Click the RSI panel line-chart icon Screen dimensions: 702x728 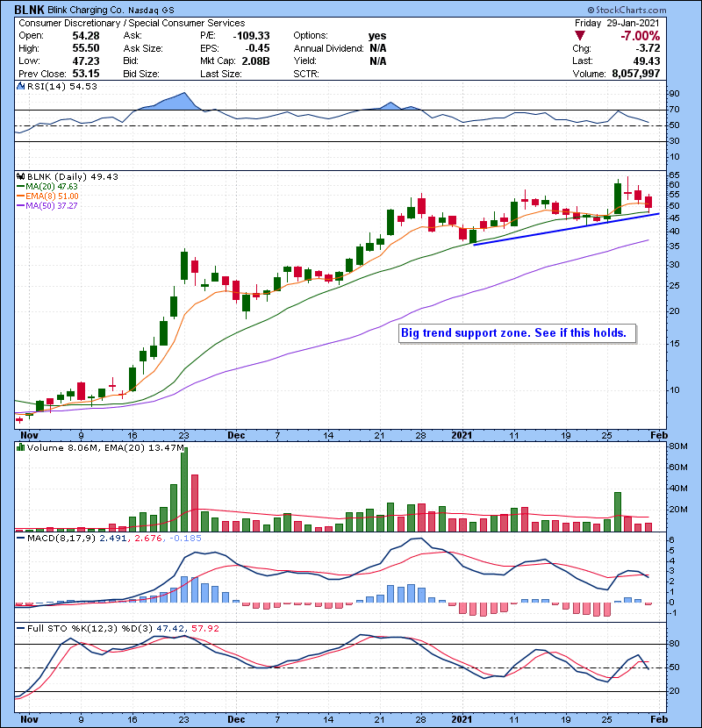[20, 86]
